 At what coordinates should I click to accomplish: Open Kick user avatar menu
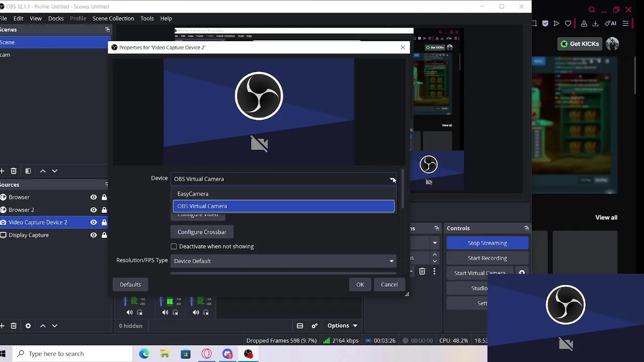point(612,44)
